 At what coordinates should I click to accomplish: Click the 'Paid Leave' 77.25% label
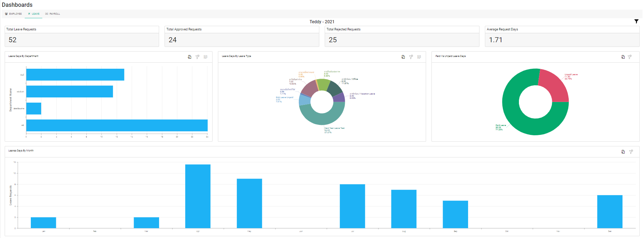coord(501,127)
